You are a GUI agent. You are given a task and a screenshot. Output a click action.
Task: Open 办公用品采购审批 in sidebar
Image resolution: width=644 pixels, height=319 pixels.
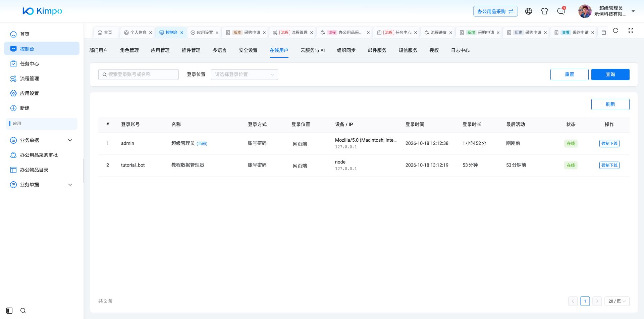tap(42, 155)
